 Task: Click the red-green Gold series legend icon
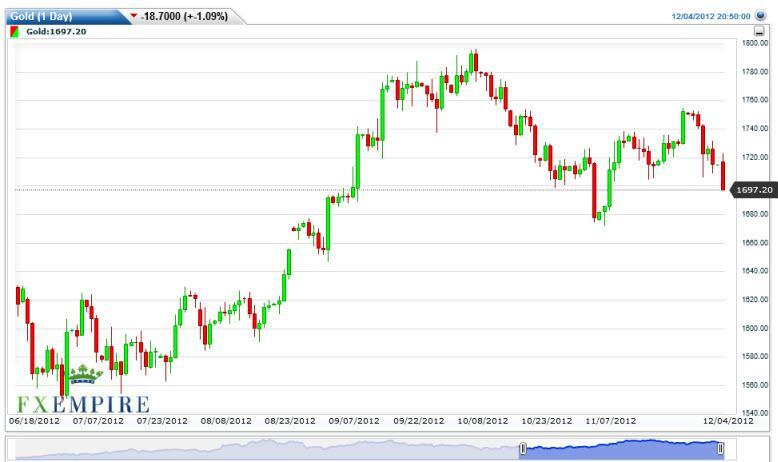14,31
